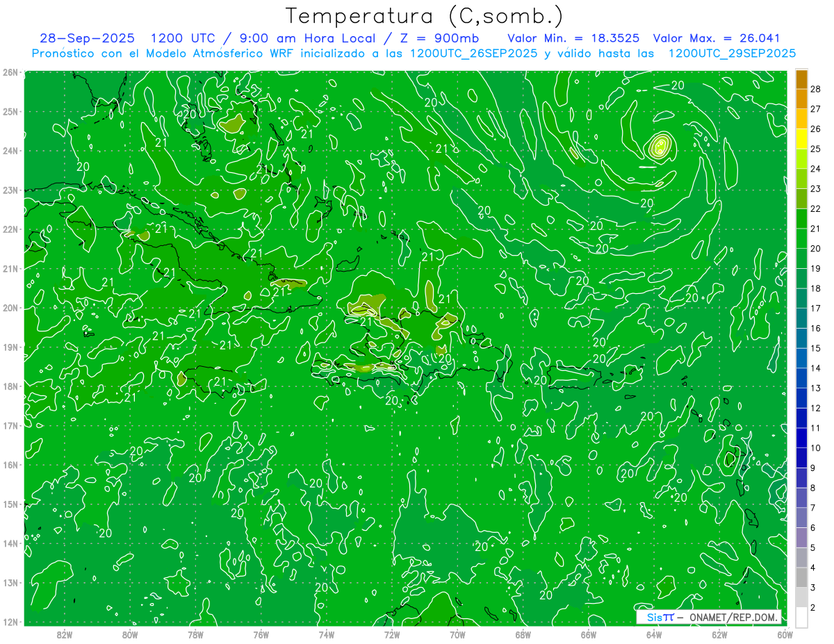Click the latitude axis label '18N'

(10, 386)
